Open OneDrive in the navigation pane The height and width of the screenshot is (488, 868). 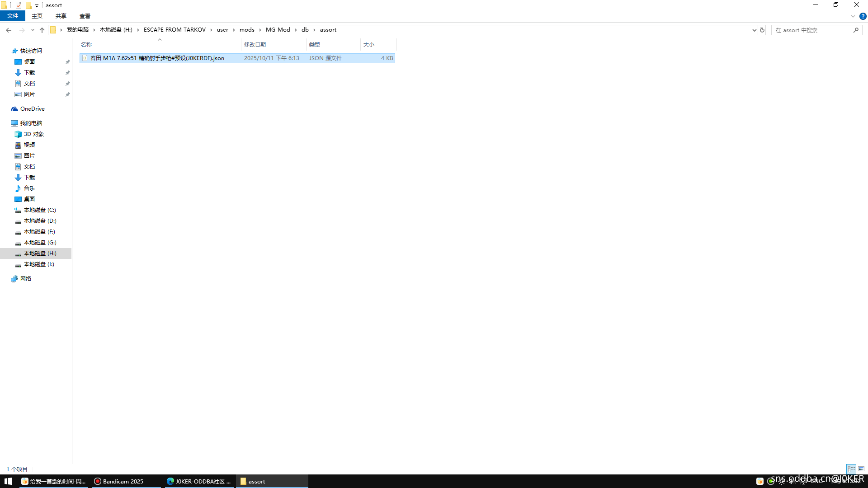(32, 109)
